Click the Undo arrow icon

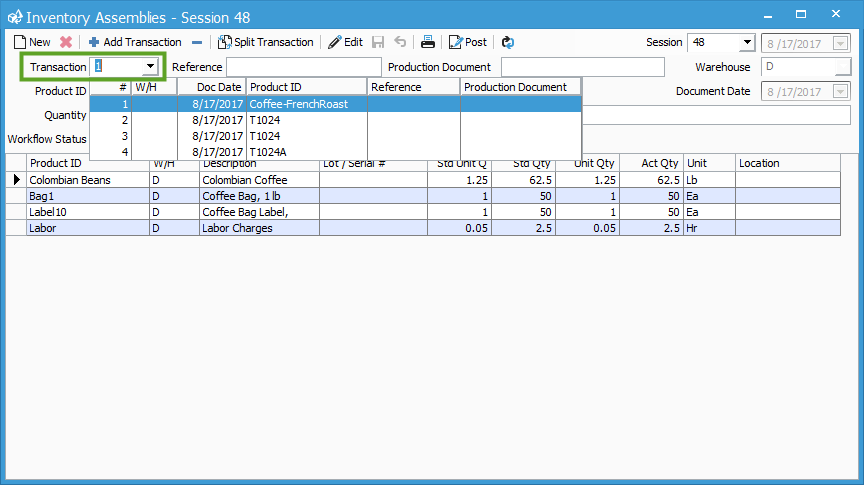[401, 42]
